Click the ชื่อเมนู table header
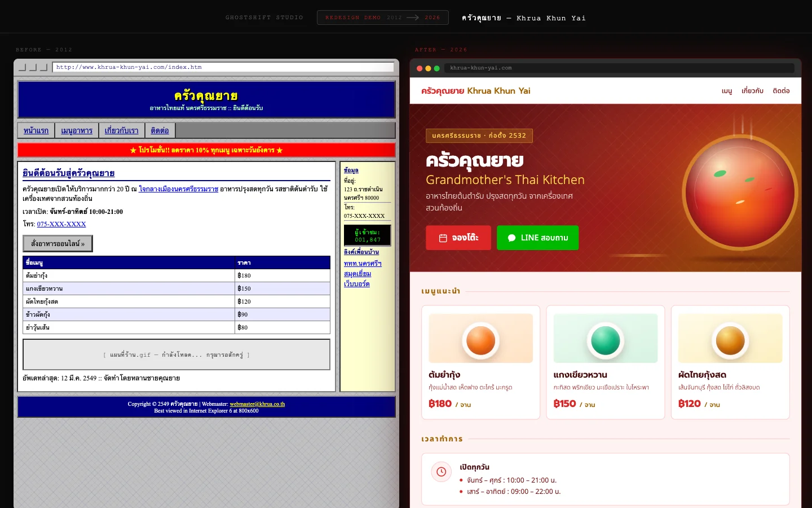 coord(129,262)
